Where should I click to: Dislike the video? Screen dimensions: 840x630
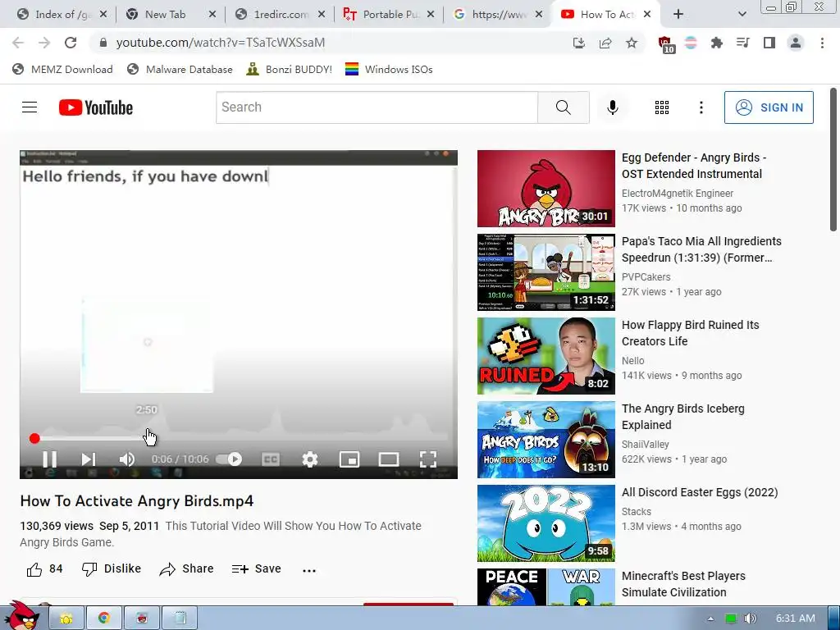112,569
